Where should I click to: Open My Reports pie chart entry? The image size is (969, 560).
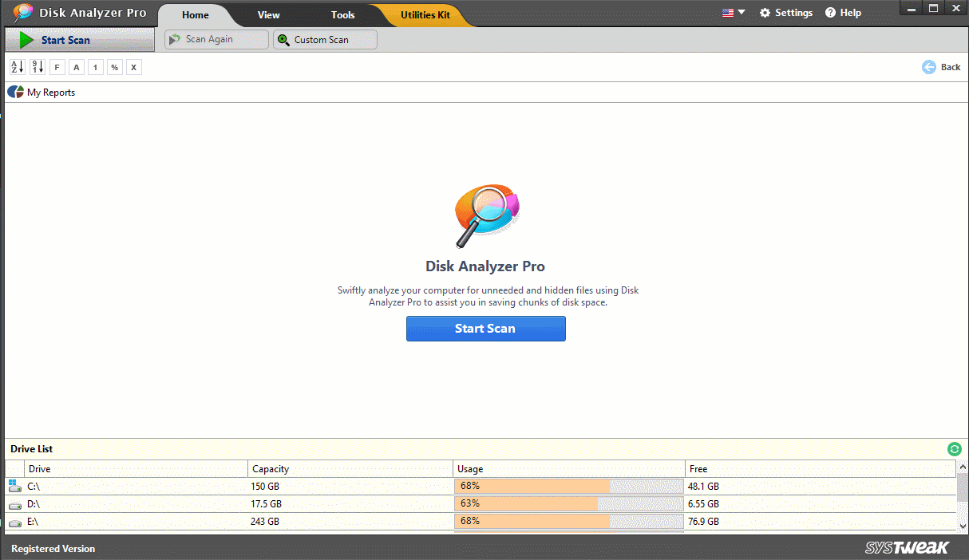tap(42, 93)
